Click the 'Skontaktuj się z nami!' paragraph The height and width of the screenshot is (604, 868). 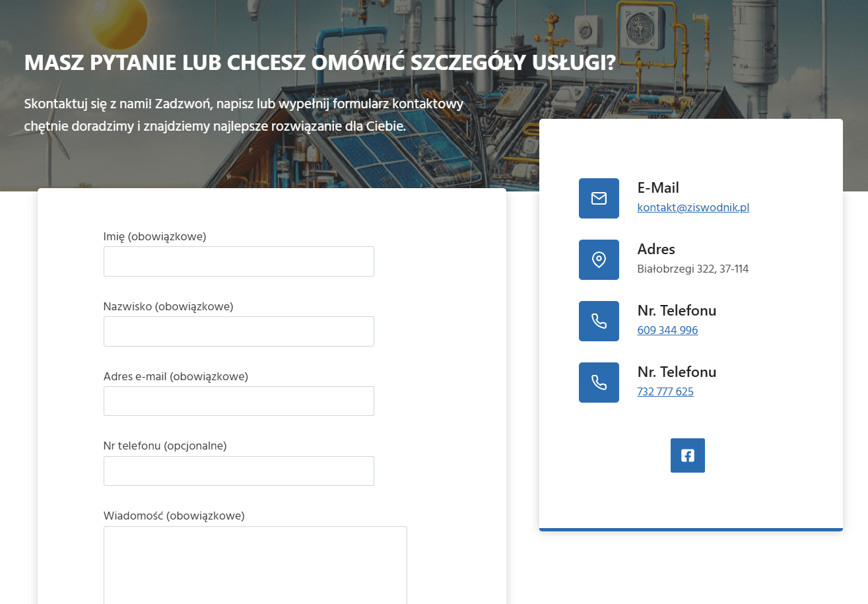[244, 114]
